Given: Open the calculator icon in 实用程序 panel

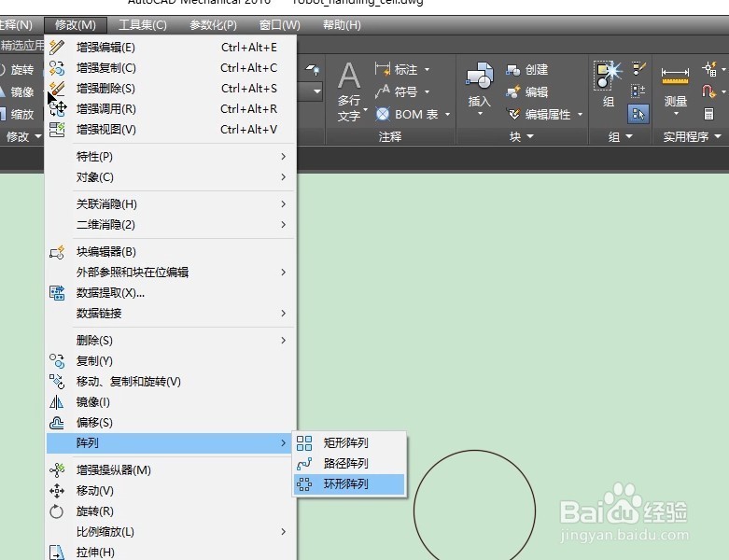Looking at the screenshot, I should pyautogui.click(x=708, y=114).
